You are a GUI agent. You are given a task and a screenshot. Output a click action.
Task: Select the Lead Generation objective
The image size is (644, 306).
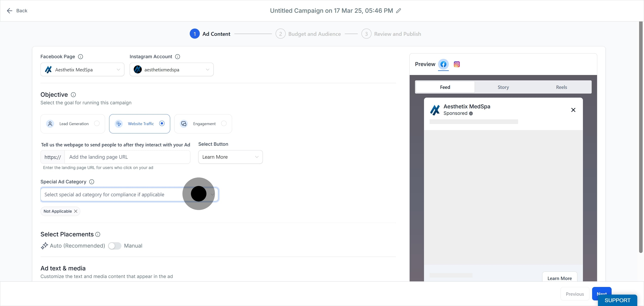(73, 124)
